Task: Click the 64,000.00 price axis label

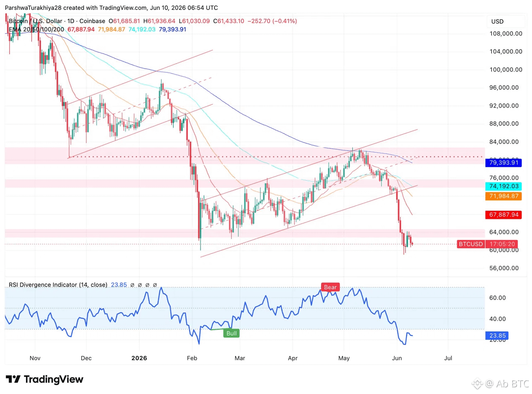Action: (503, 232)
